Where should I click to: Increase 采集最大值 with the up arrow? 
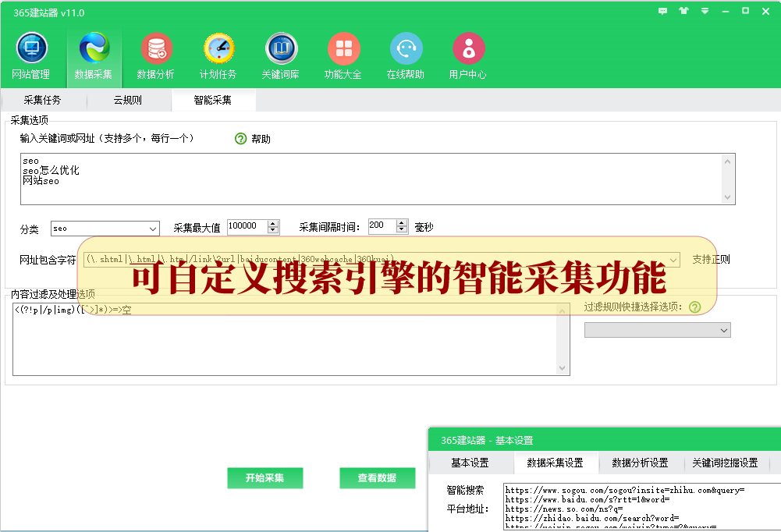point(273,223)
